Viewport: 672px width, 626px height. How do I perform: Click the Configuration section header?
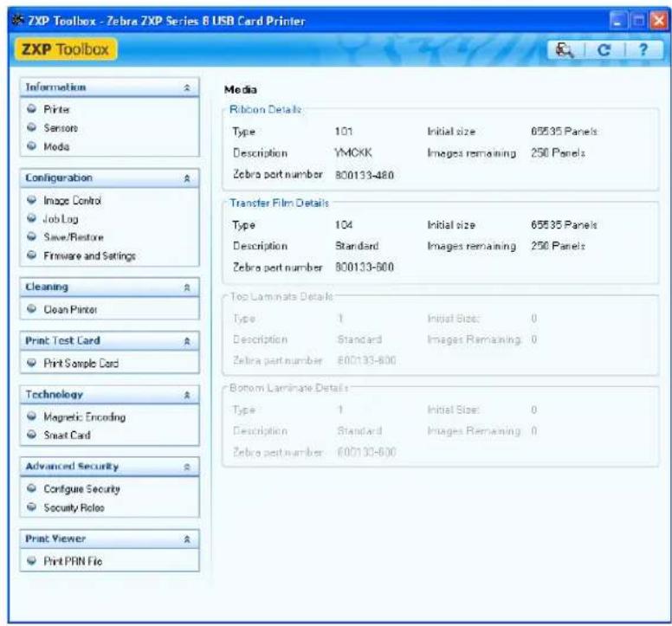click(109, 177)
